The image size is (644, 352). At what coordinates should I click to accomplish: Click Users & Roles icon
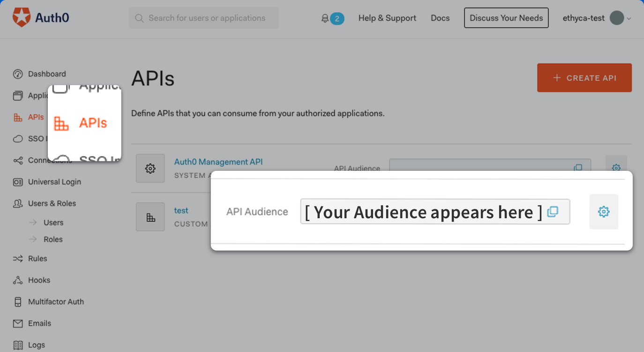18,204
